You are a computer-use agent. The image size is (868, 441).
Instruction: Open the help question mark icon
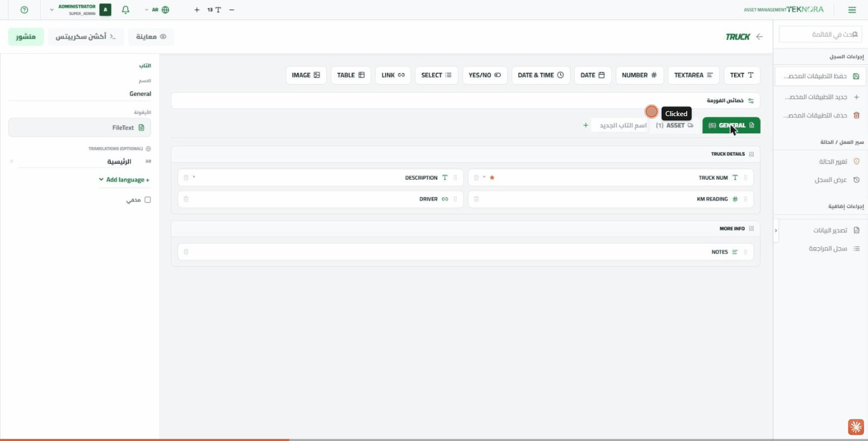point(24,9)
